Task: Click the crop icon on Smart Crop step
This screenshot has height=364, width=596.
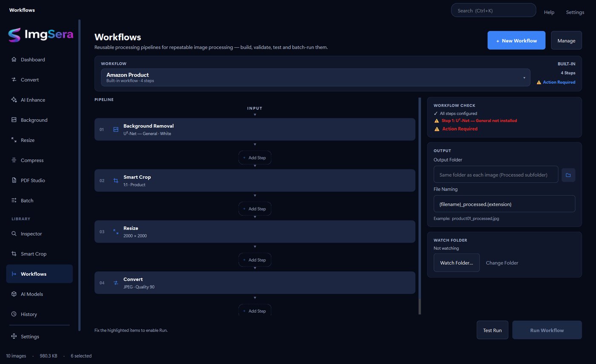Action: click(x=116, y=181)
